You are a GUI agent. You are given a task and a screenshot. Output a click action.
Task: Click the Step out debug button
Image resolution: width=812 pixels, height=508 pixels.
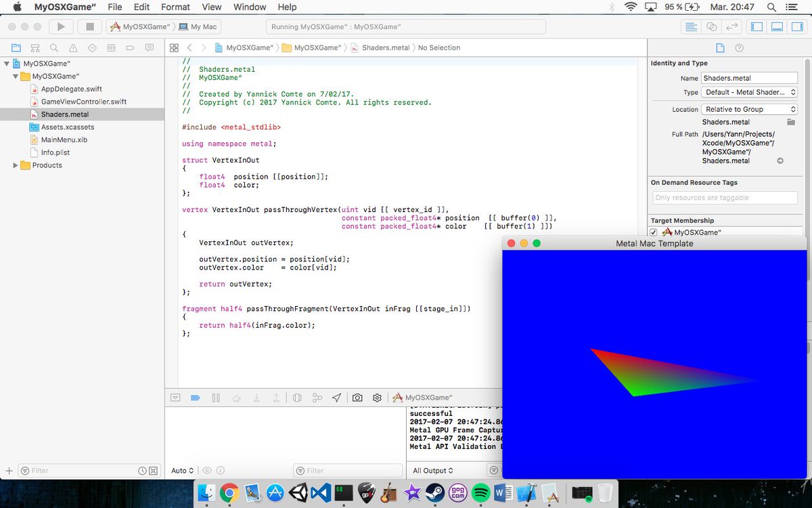pyautogui.click(x=276, y=398)
